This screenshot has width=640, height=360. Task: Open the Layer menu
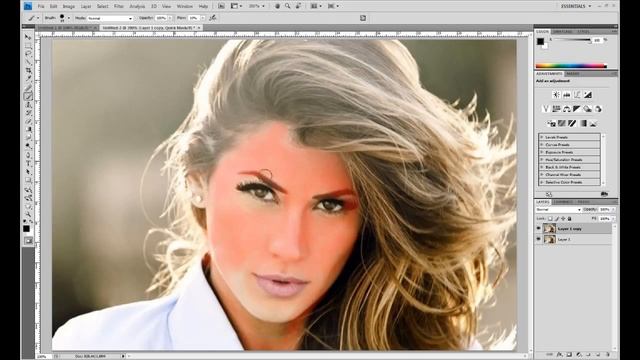click(86, 6)
